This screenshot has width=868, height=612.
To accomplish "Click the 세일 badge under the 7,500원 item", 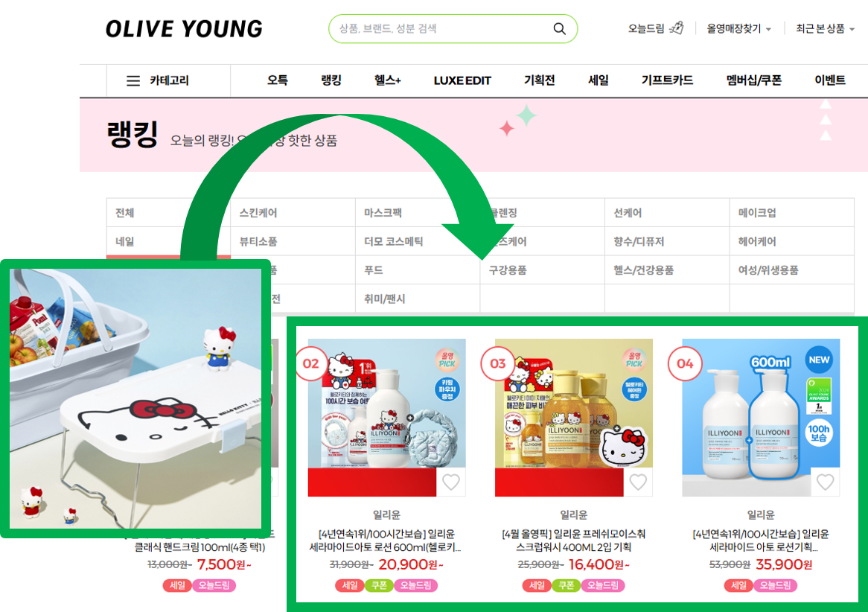I will [177, 585].
